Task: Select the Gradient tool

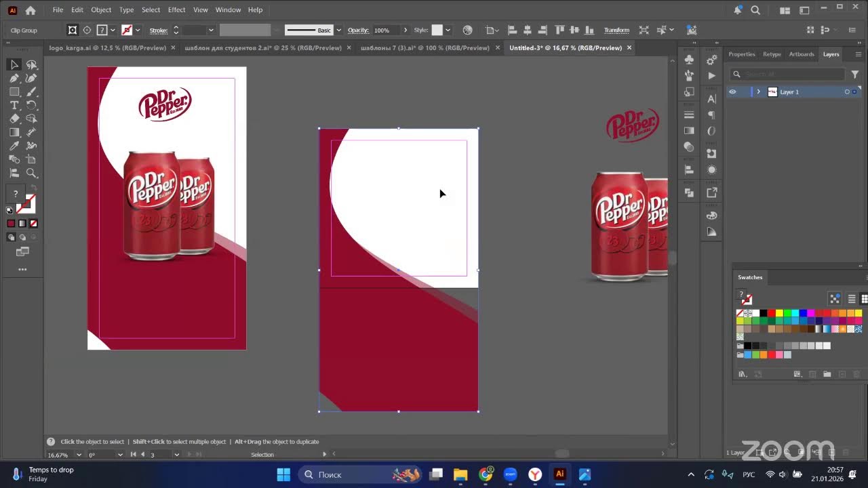Action: [x=14, y=132]
